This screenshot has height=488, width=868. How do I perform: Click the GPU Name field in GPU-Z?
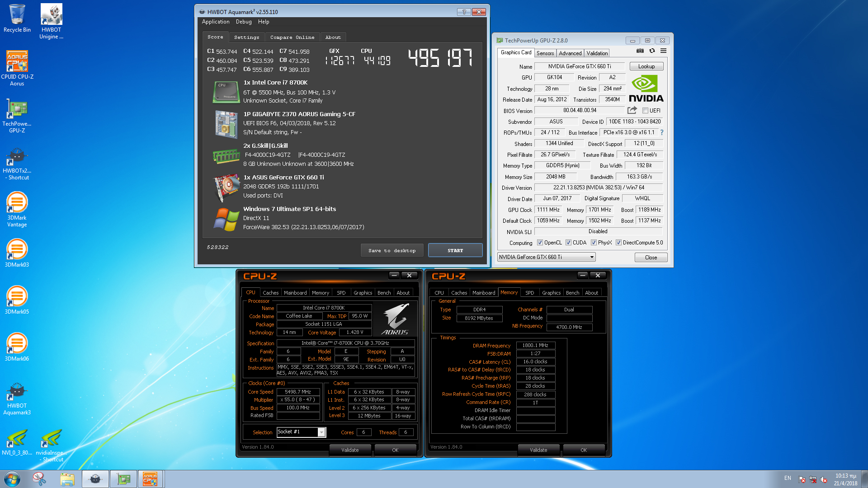(579, 66)
